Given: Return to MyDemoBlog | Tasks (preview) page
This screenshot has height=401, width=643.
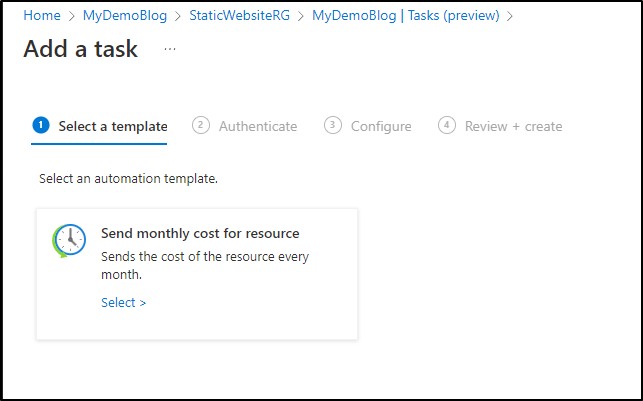Looking at the screenshot, I should pos(406,16).
